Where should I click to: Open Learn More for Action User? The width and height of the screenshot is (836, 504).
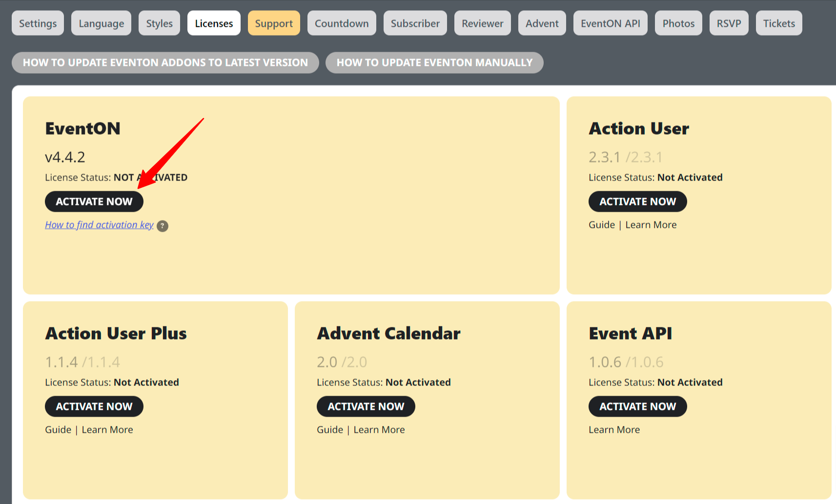pos(651,225)
